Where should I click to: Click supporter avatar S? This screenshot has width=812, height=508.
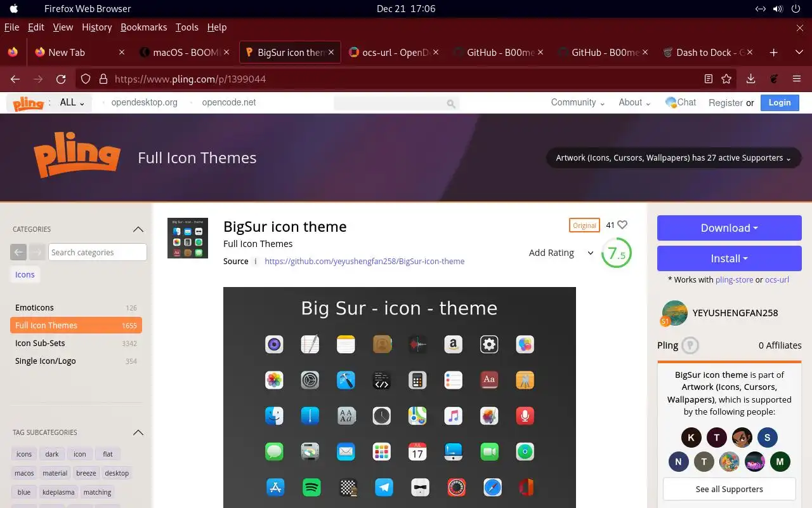tap(767, 438)
